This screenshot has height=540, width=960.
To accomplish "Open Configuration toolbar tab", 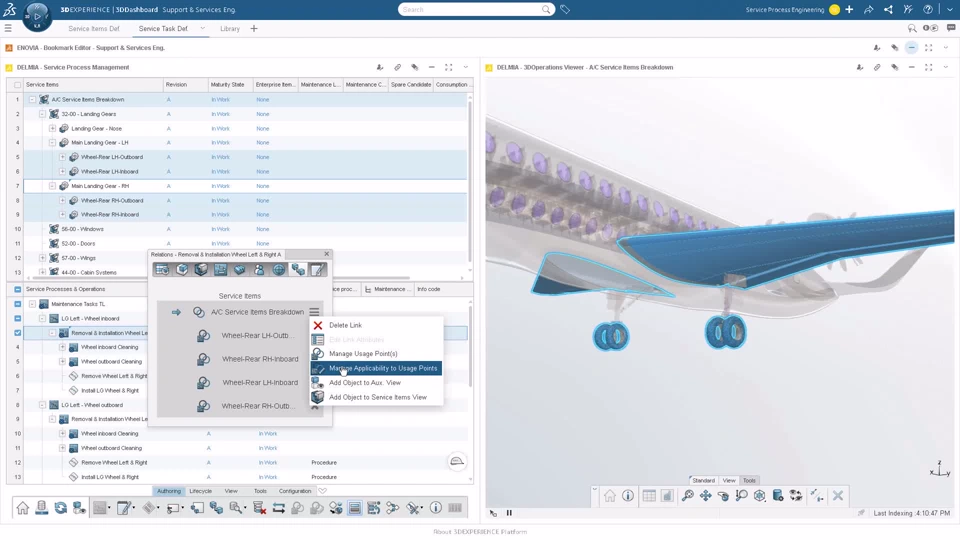I will 295,491.
